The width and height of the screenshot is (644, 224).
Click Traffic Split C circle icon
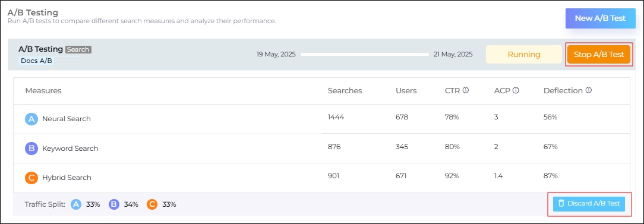tap(152, 204)
